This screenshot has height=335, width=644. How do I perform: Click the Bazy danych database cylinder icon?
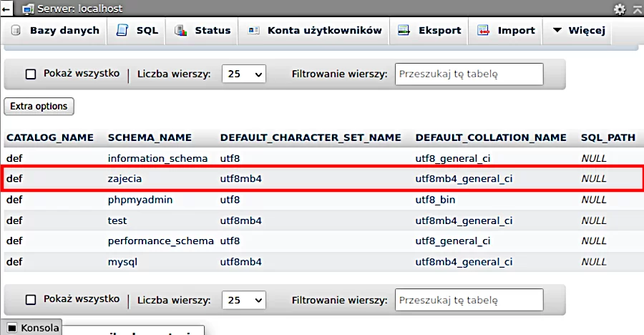[16, 30]
